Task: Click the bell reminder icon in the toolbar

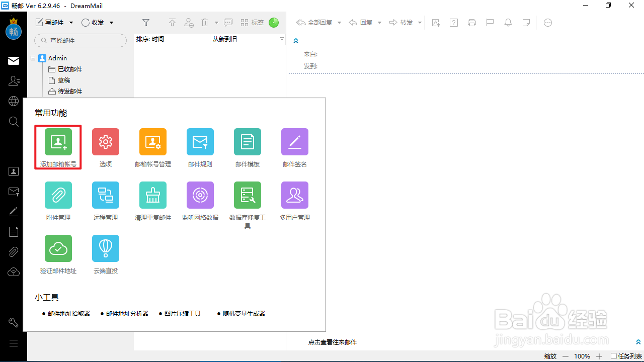Action: (508, 23)
